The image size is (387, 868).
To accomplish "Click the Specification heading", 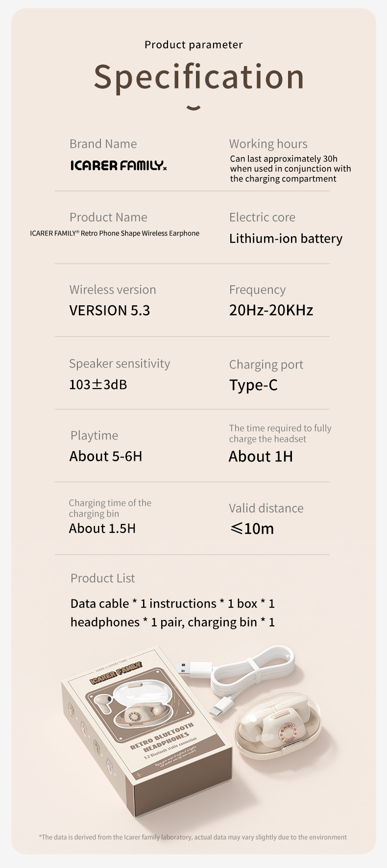I will [x=199, y=77].
